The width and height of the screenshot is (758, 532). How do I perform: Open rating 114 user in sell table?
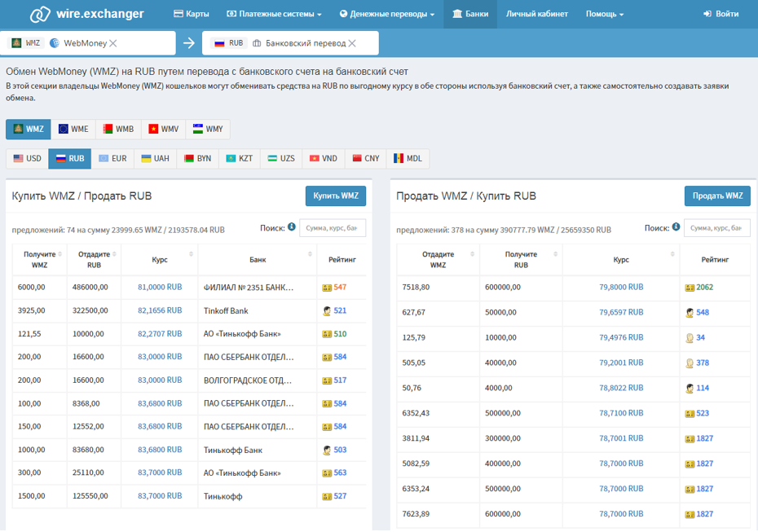tap(697, 388)
